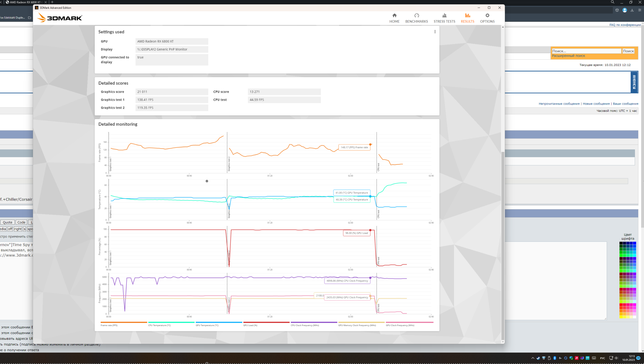Click the Поиск search button
The height and width of the screenshot is (364, 644).
coord(628,51)
